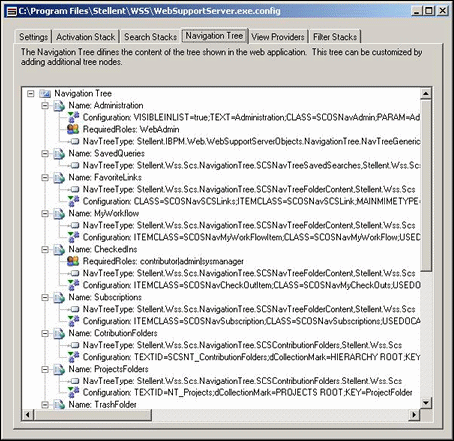Select the 'Name: TrashFolder' row
Viewport: 454px width, 441px height.
[x=103, y=405]
